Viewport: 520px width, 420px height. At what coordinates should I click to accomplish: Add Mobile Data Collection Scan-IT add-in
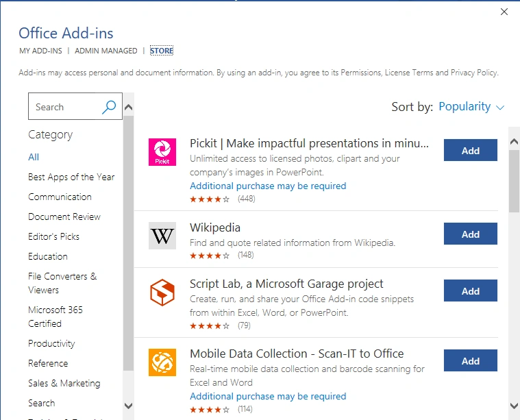point(470,360)
